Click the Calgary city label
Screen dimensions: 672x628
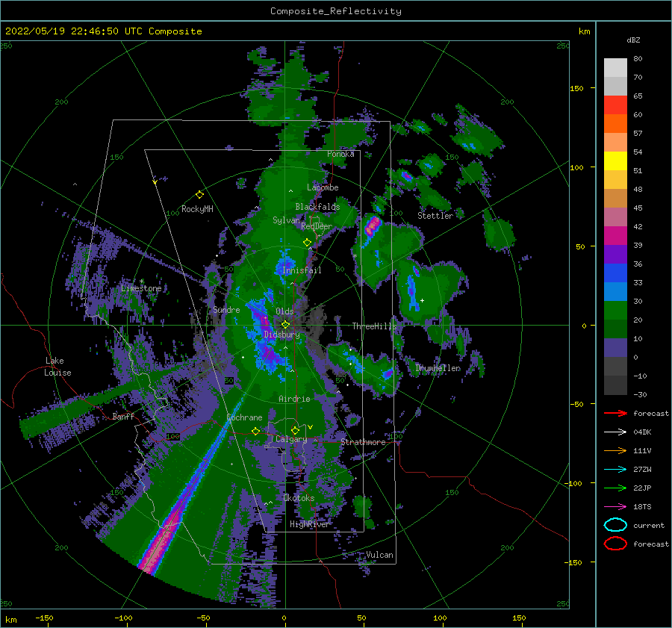click(x=291, y=439)
